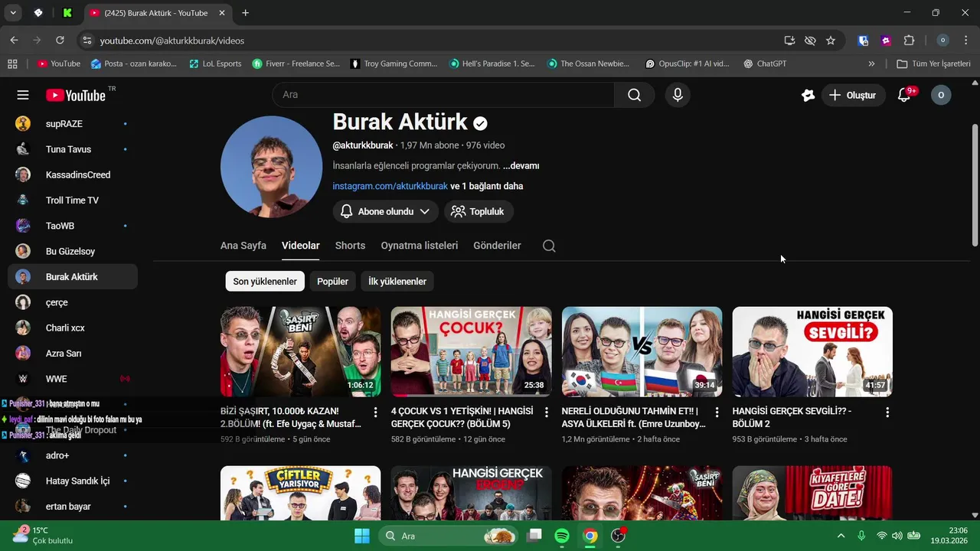
Task: View site information icon in address bar
Action: point(87,41)
